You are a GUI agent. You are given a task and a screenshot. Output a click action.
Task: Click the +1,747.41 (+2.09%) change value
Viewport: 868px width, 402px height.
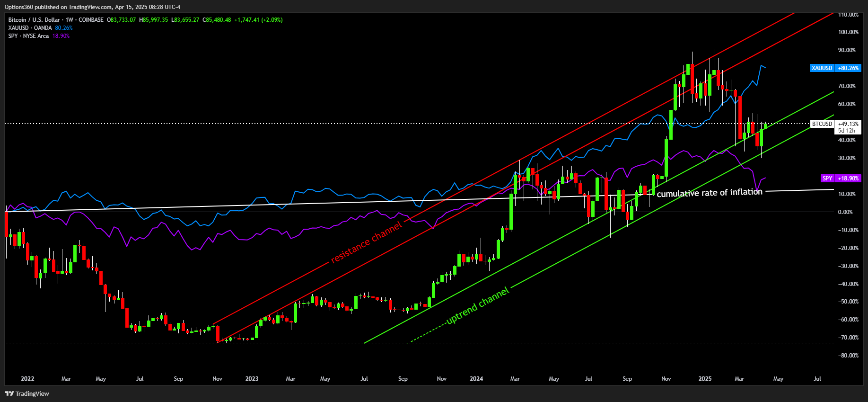(x=258, y=20)
